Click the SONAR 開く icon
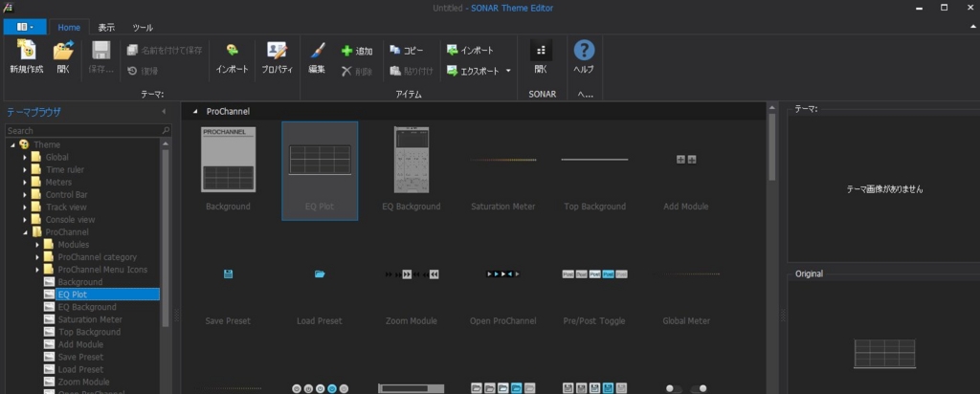 [541, 52]
